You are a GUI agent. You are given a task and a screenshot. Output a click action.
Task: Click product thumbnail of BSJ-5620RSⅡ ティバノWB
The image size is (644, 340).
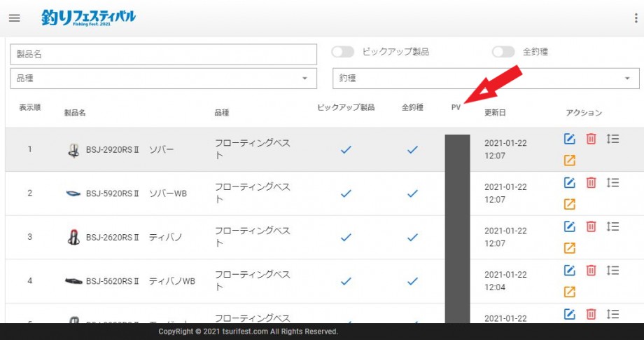[73, 281]
